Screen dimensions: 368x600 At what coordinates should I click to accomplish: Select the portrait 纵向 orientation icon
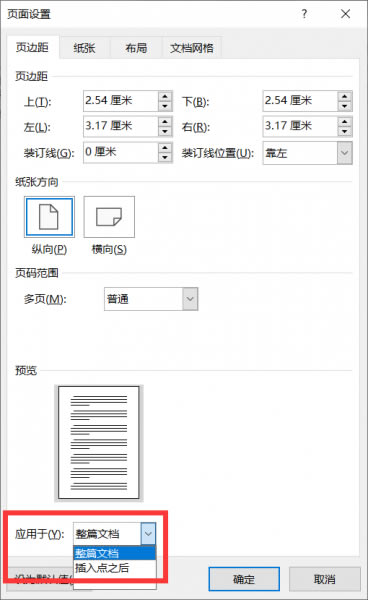tap(49, 217)
